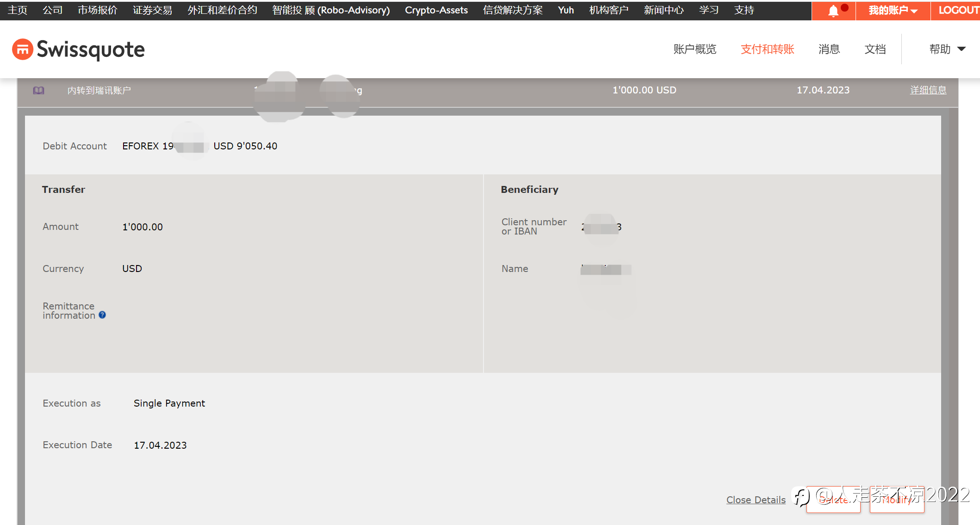The image size is (980, 525).
Task: Open 账户概览 tab
Action: coord(695,49)
